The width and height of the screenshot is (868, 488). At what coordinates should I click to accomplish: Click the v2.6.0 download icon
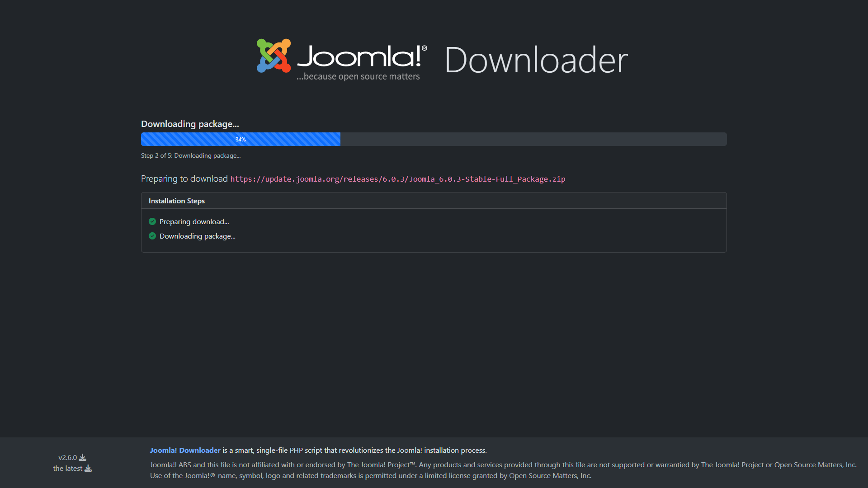tap(82, 458)
